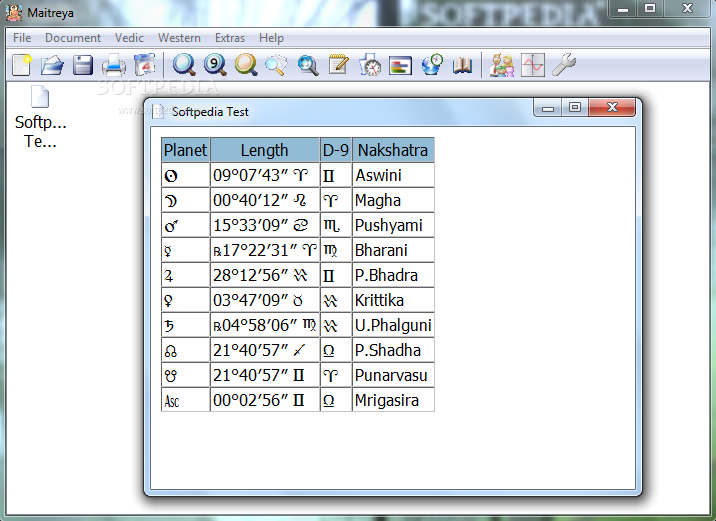Click the Softpedia Test window title
716x521 pixels.
(x=210, y=111)
